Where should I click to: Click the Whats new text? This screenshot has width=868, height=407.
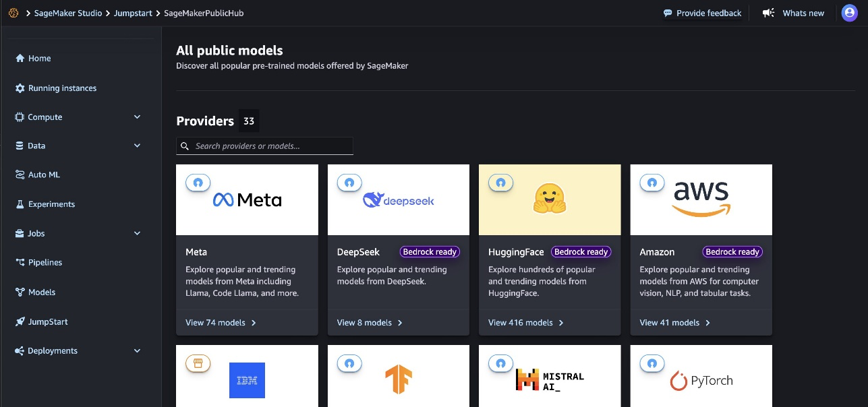click(803, 13)
